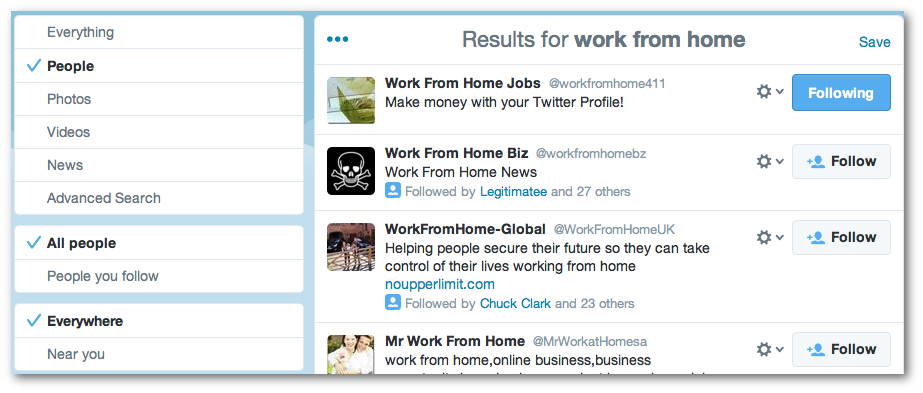This screenshot has height=393, width=923.
Task: Open gear menu for Work From Home Jobs
Action: (x=770, y=92)
